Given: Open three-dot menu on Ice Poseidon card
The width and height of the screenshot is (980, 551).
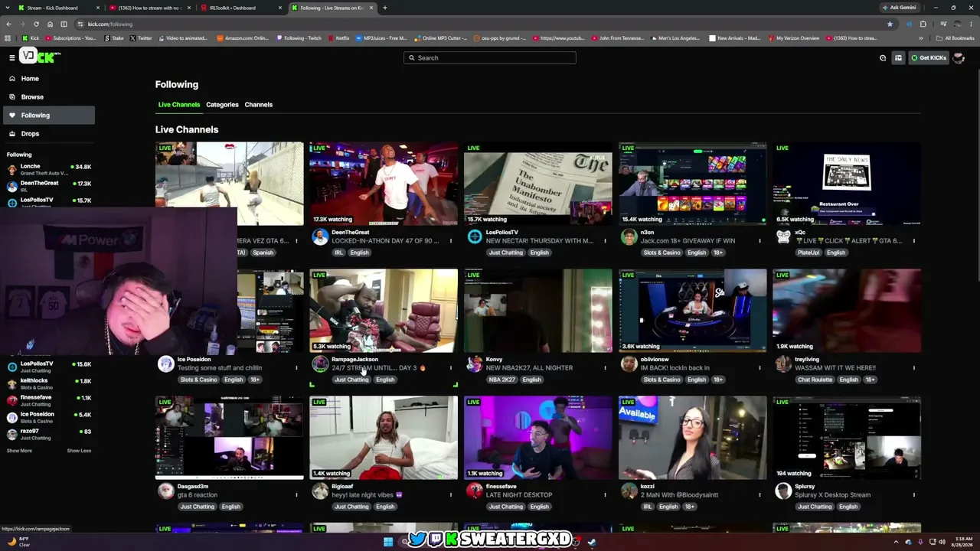Looking at the screenshot, I should click(296, 367).
